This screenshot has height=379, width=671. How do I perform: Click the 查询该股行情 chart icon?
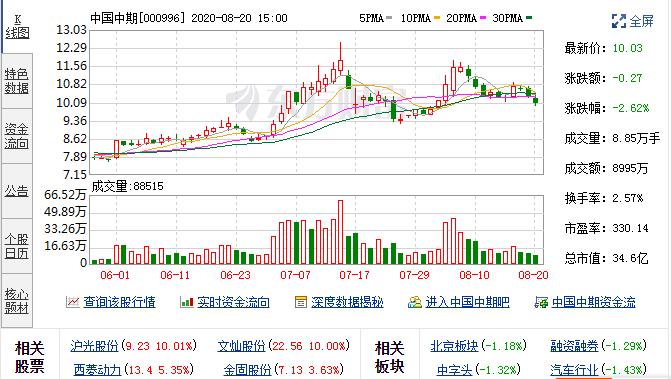point(73,302)
